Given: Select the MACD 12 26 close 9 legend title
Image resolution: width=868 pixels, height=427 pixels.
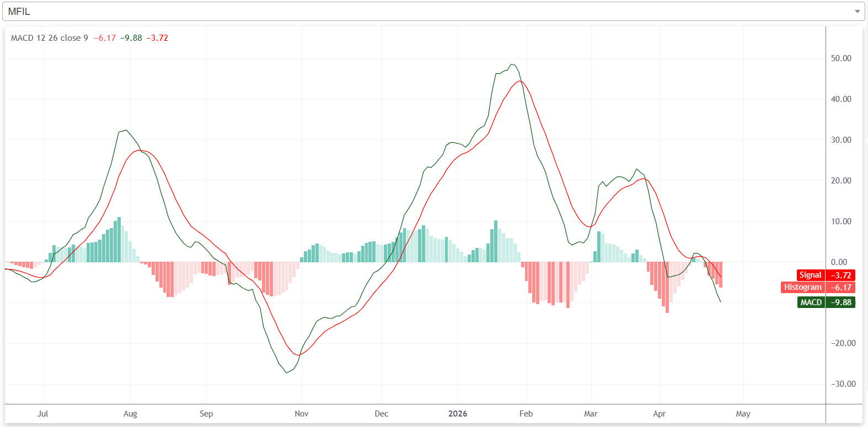Looking at the screenshot, I should (x=49, y=38).
